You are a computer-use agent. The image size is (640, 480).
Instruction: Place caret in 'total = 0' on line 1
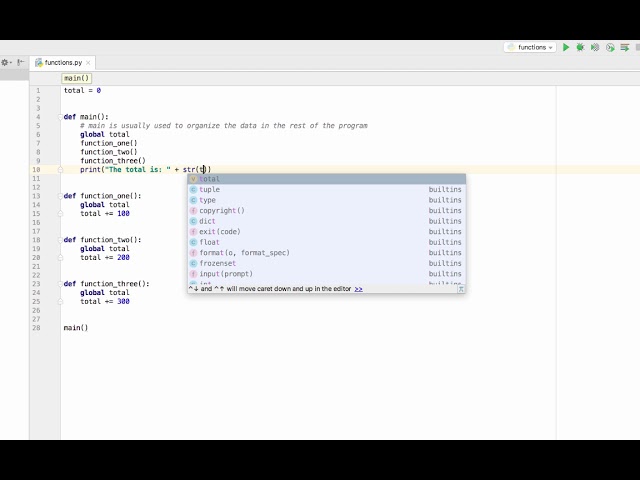(82, 91)
